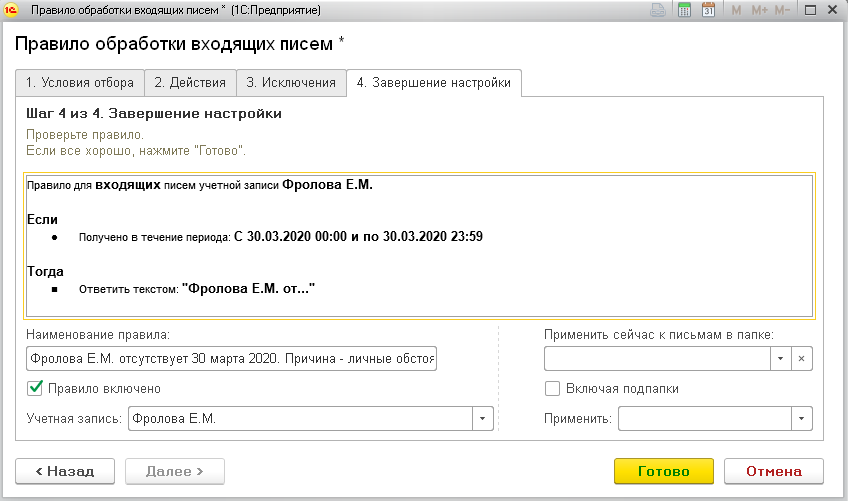Image resolution: width=848 pixels, height=501 pixels.
Task: Click the M memory button
Action: tap(736, 11)
